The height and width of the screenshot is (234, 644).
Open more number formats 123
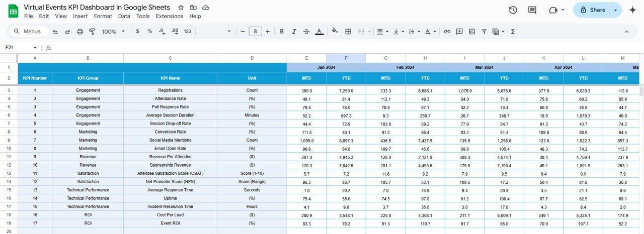(188, 31)
